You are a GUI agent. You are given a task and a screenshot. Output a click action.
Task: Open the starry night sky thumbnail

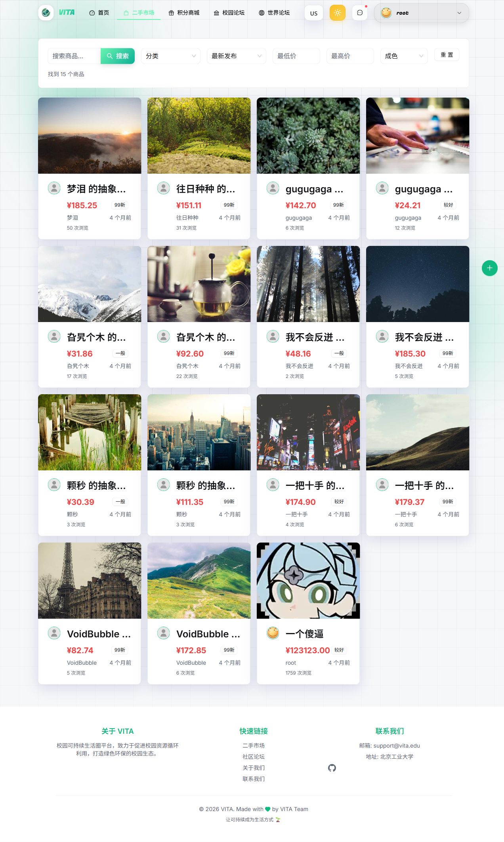(x=418, y=284)
